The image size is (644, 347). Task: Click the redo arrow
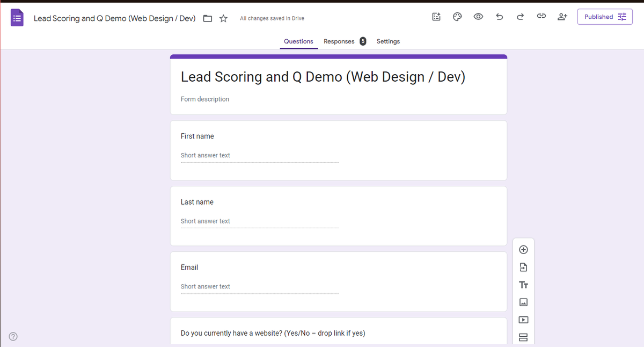click(520, 17)
